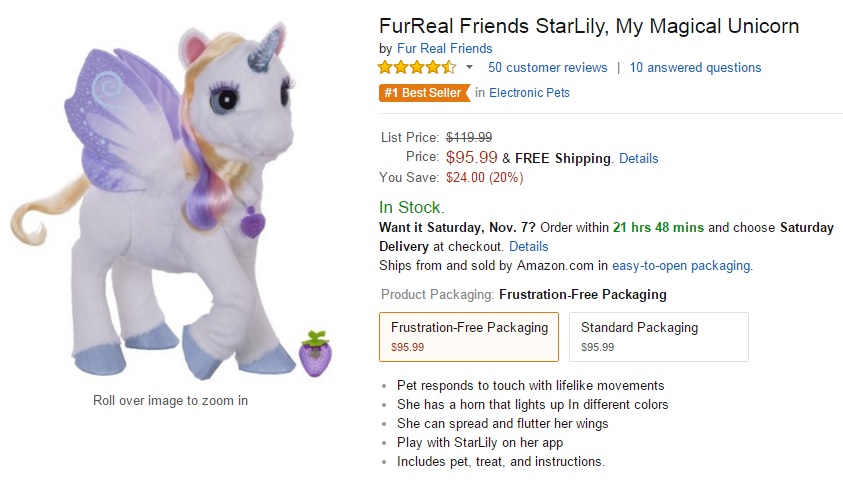The image size is (843, 488).
Task: Click the purple strawberry treat in image
Action: point(314,354)
